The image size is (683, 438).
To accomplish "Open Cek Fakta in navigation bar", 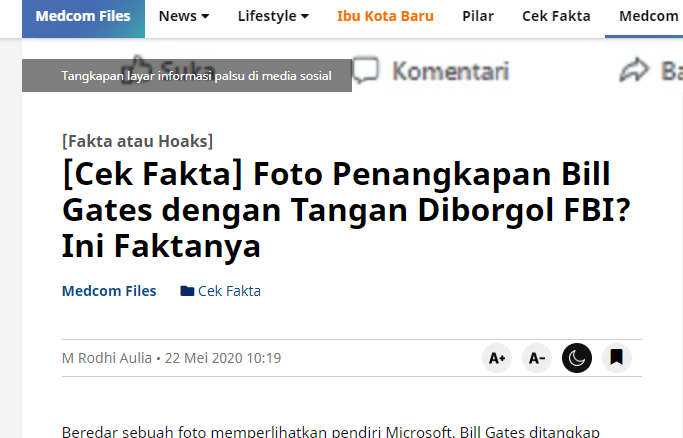I will click(x=556, y=17).
